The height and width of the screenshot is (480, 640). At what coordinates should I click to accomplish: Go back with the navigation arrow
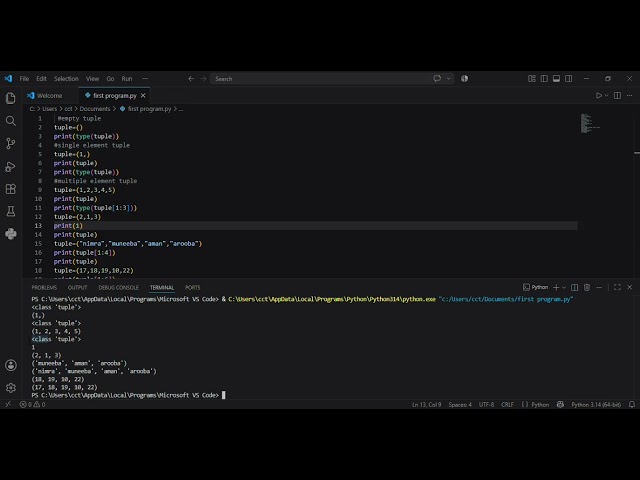pos(191,78)
